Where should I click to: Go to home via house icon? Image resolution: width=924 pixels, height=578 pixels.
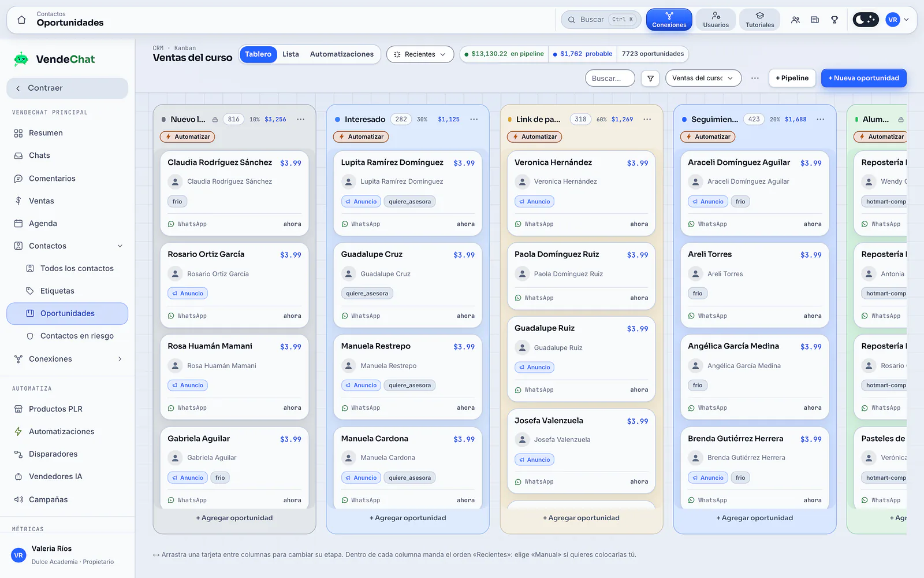point(21,20)
